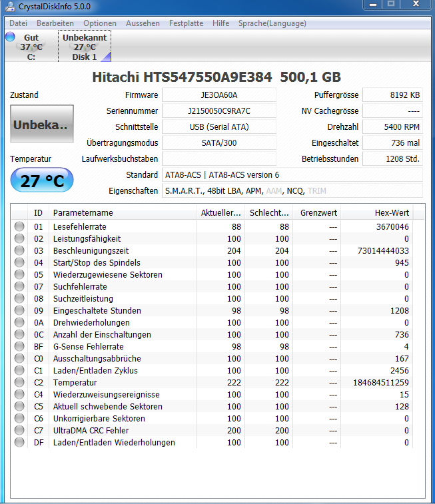Click the NV Cachegrösse field
The image size is (435, 504).
[392, 111]
